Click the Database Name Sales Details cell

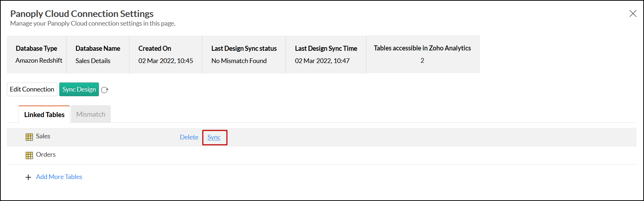click(x=93, y=61)
